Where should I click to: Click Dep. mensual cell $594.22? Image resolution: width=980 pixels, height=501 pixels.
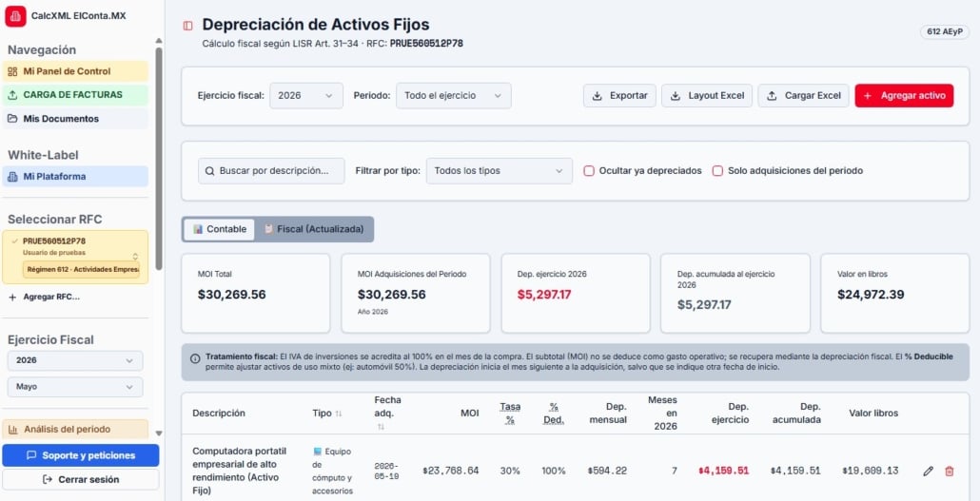[607, 471]
